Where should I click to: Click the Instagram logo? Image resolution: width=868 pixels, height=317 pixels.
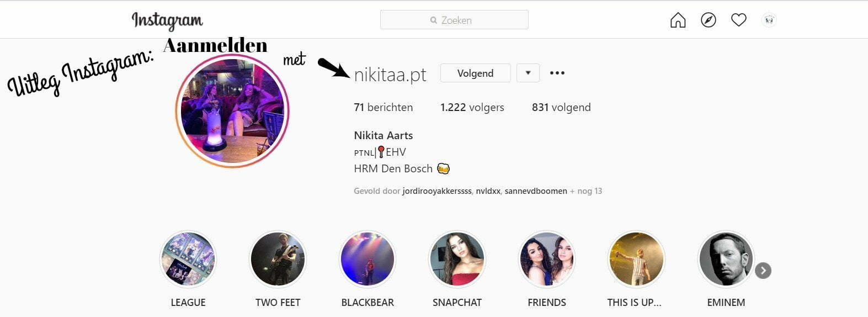[x=167, y=21]
